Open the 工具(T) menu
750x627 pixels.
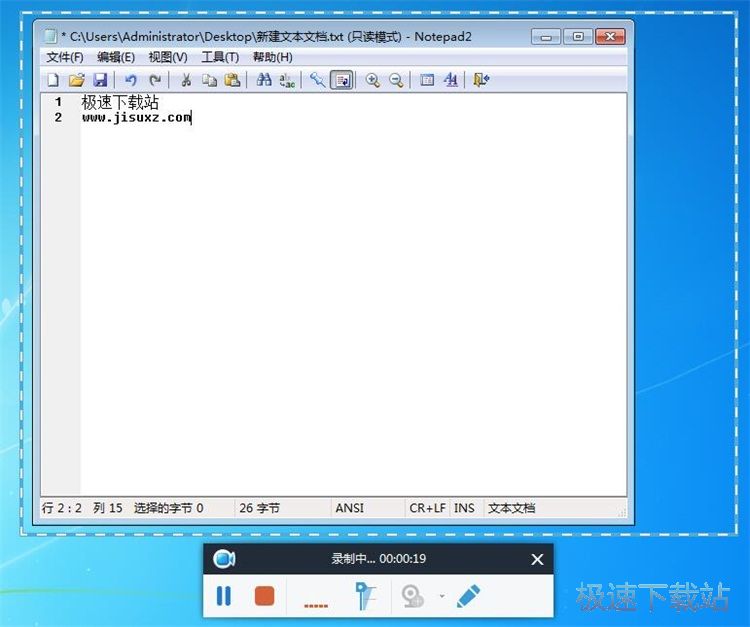pyautogui.click(x=220, y=57)
